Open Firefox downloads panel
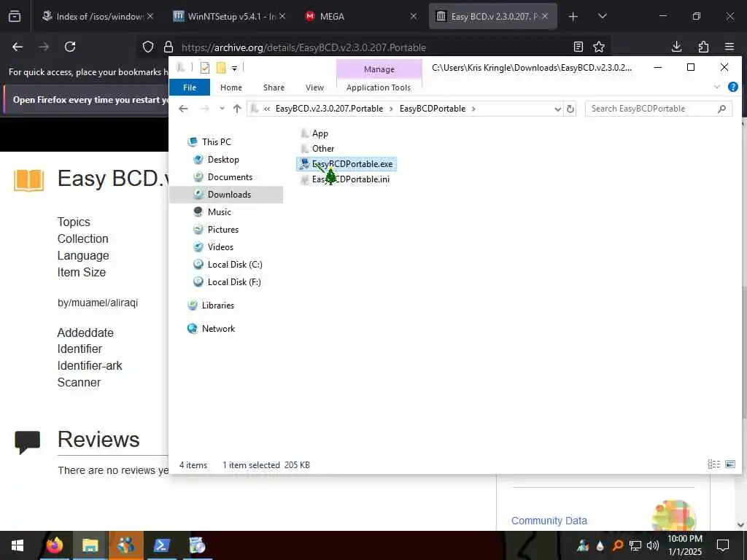 tap(676, 47)
